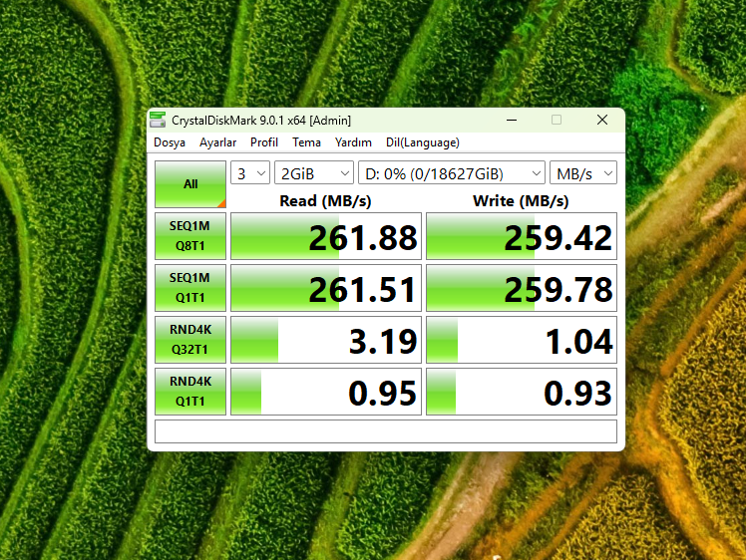Open the Profil menu
Screen dimensions: 746x560
[264, 142]
